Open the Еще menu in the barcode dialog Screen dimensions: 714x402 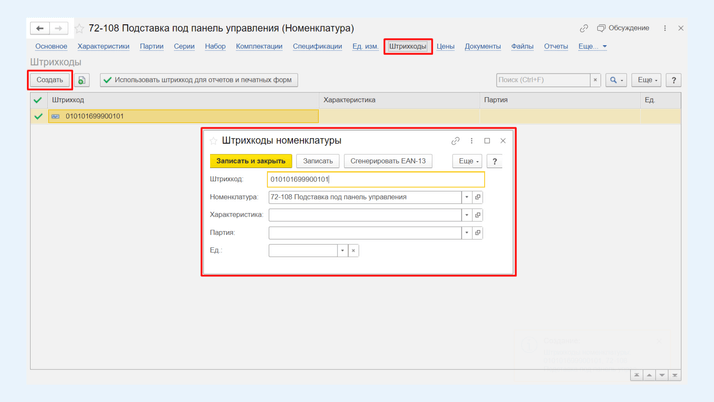(x=467, y=161)
